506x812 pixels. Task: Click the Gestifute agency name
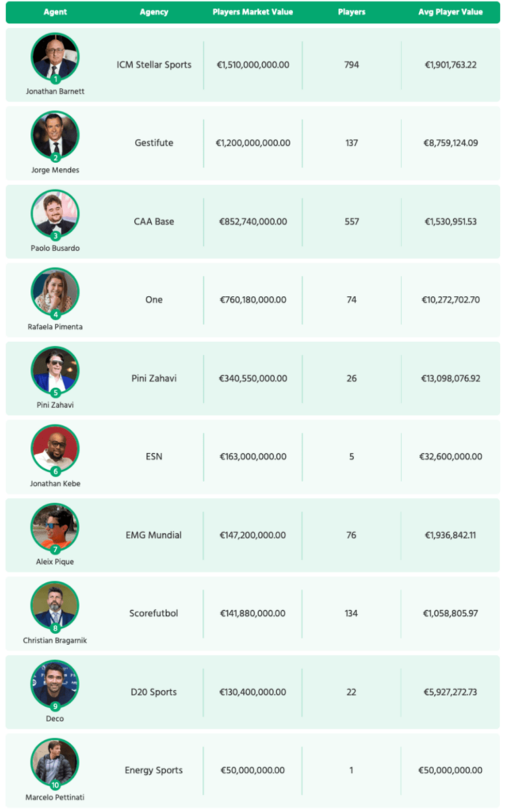(x=154, y=143)
